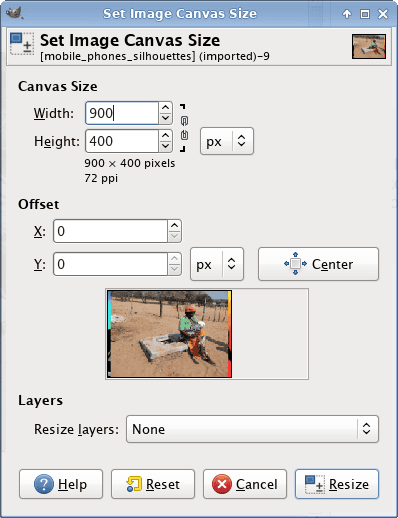Open Help for canvas size
398x518 pixels.
pyautogui.click(x=61, y=484)
